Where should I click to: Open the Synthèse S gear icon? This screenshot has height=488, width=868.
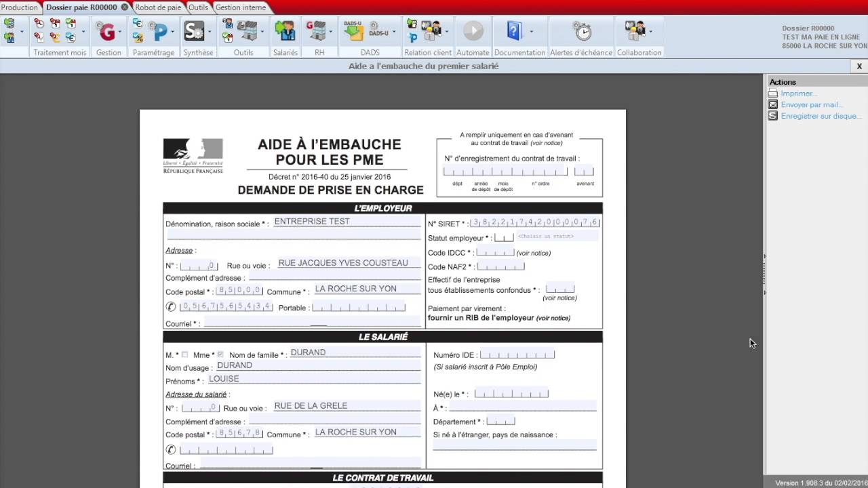point(194,31)
